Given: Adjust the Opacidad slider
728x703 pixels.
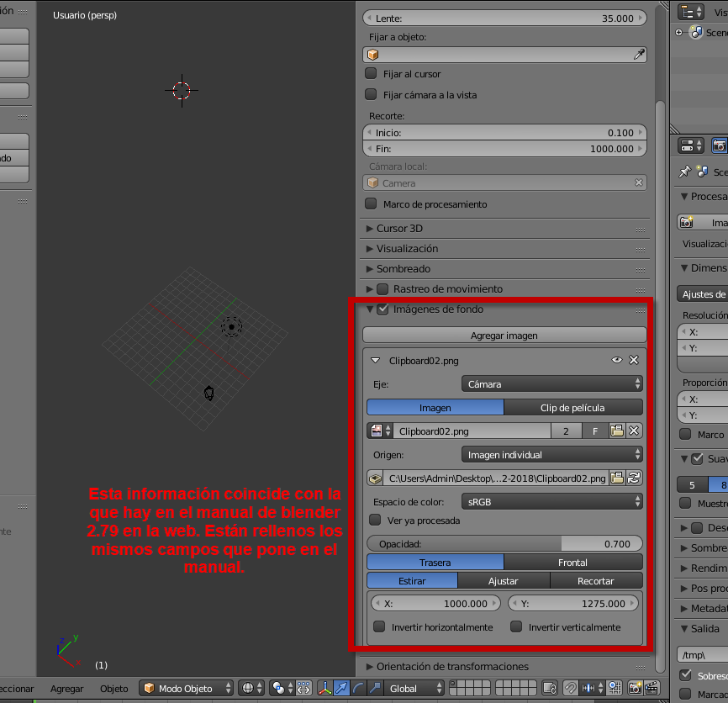Looking at the screenshot, I should [504, 544].
